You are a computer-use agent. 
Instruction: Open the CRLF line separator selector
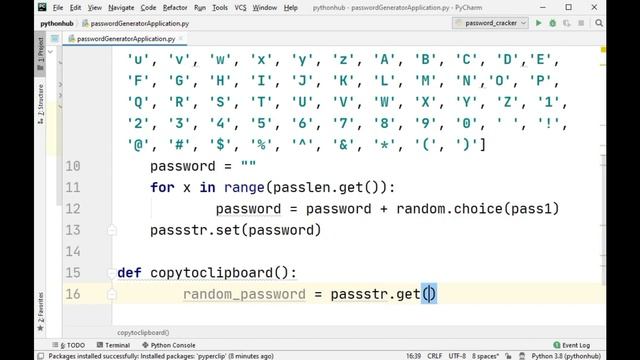pyautogui.click(x=435, y=356)
